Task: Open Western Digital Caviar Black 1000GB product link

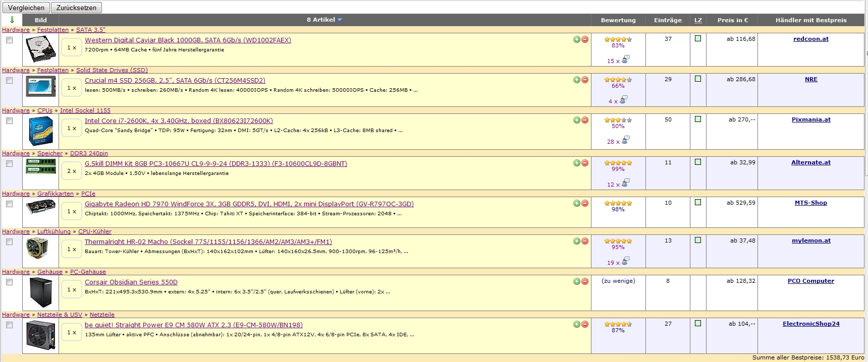Action: click(x=188, y=40)
